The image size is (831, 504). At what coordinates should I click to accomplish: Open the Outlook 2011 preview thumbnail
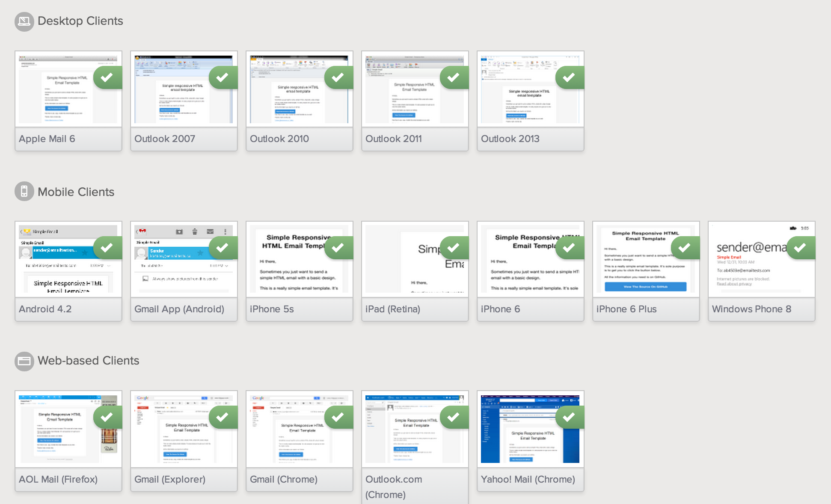415,89
